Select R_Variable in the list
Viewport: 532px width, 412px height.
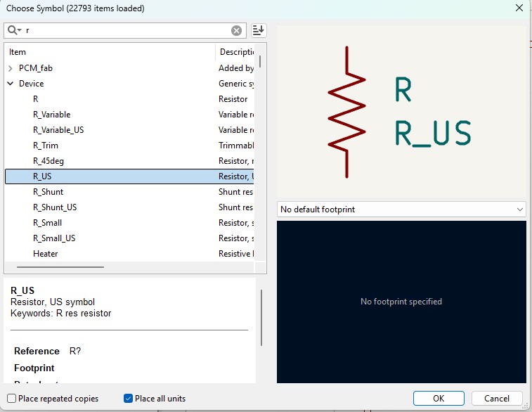(51, 115)
